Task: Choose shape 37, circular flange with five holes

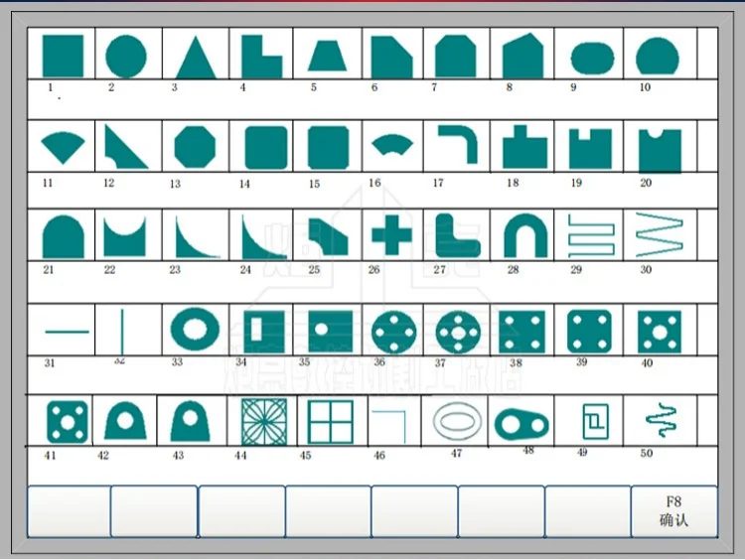Action: click(458, 333)
